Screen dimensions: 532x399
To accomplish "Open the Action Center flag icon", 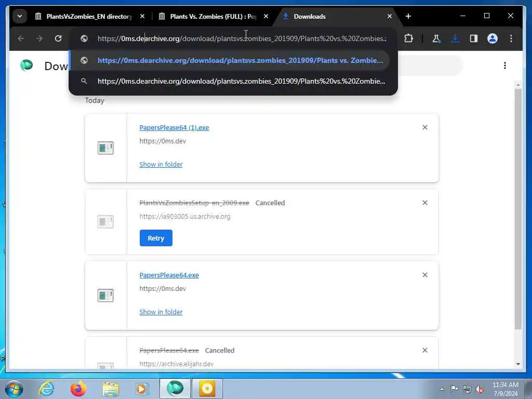I will click(454, 389).
